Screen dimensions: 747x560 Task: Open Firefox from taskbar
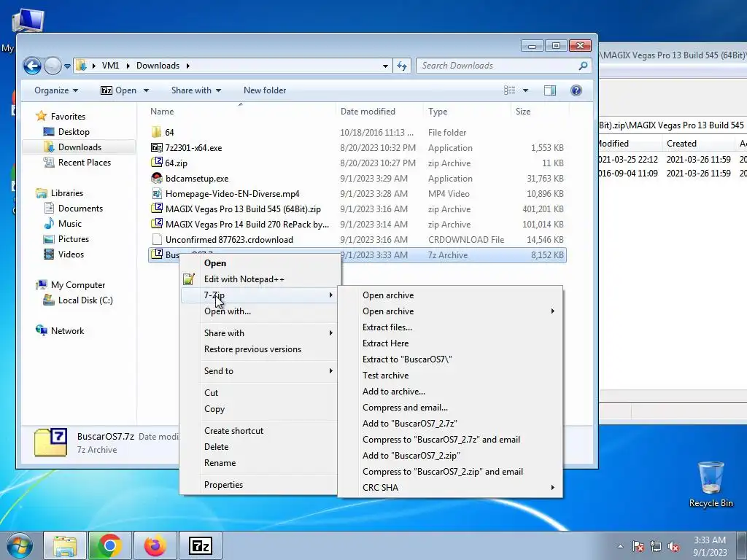(155, 545)
